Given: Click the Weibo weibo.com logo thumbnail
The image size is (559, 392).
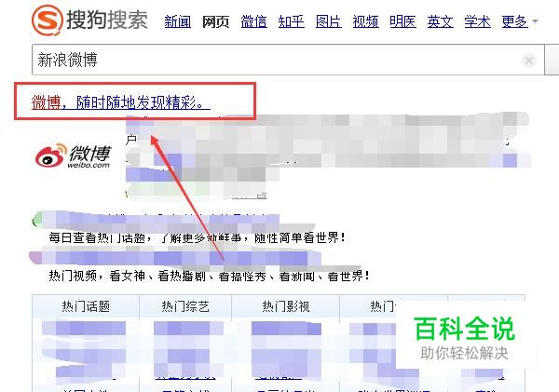Looking at the screenshot, I should 74,155.
